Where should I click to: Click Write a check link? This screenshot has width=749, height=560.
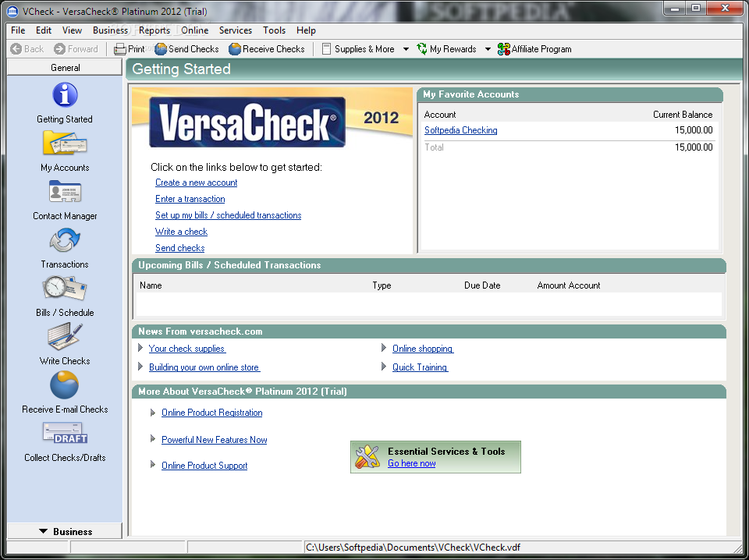[182, 232]
